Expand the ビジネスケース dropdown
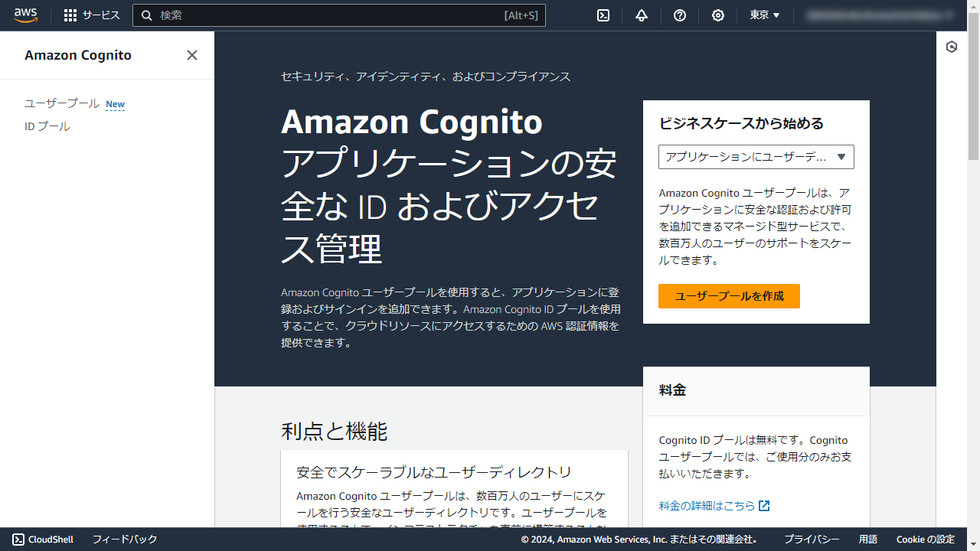Viewport: 980px width, 551px height. click(x=756, y=157)
